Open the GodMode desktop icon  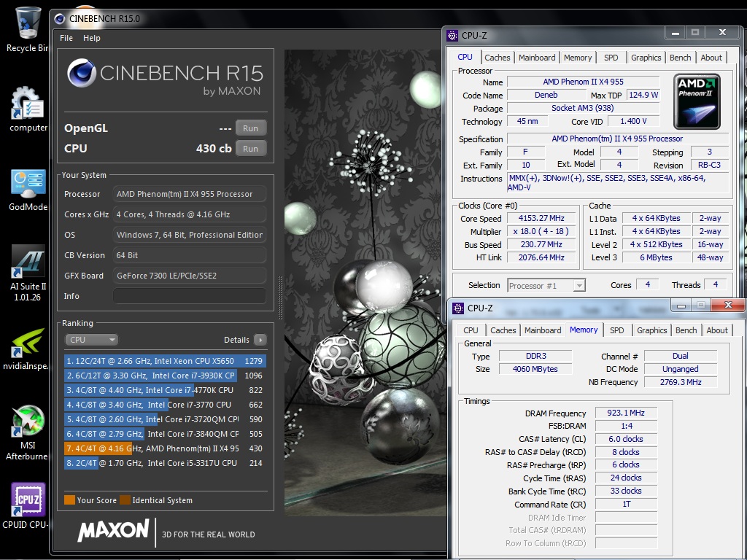28,190
